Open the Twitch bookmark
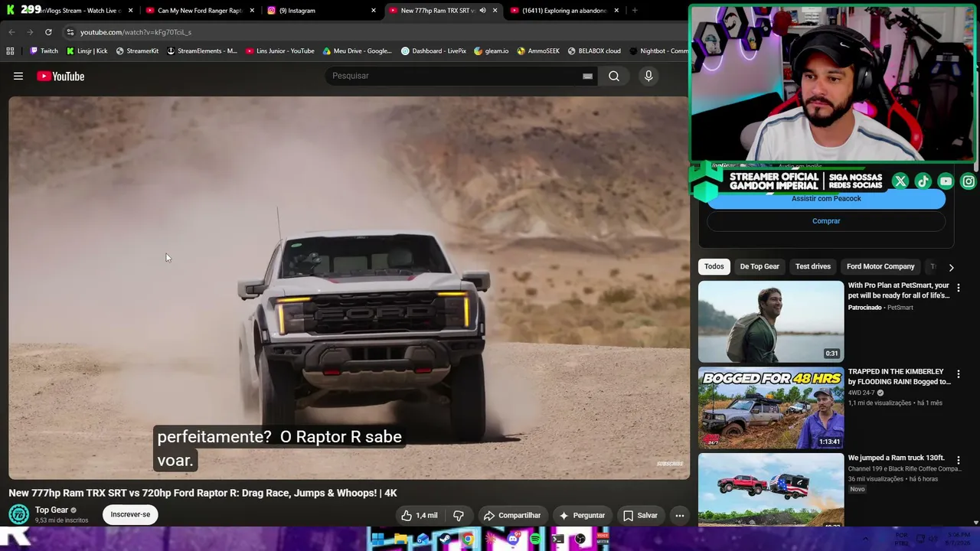The height and width of the screenshot is (551, 980). 44,51
